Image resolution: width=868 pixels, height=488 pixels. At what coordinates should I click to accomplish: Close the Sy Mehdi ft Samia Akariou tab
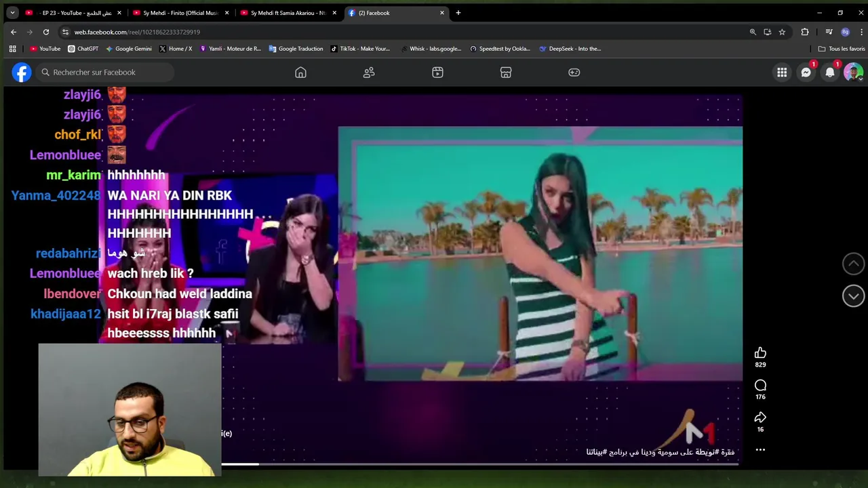(x=334, y=13)
